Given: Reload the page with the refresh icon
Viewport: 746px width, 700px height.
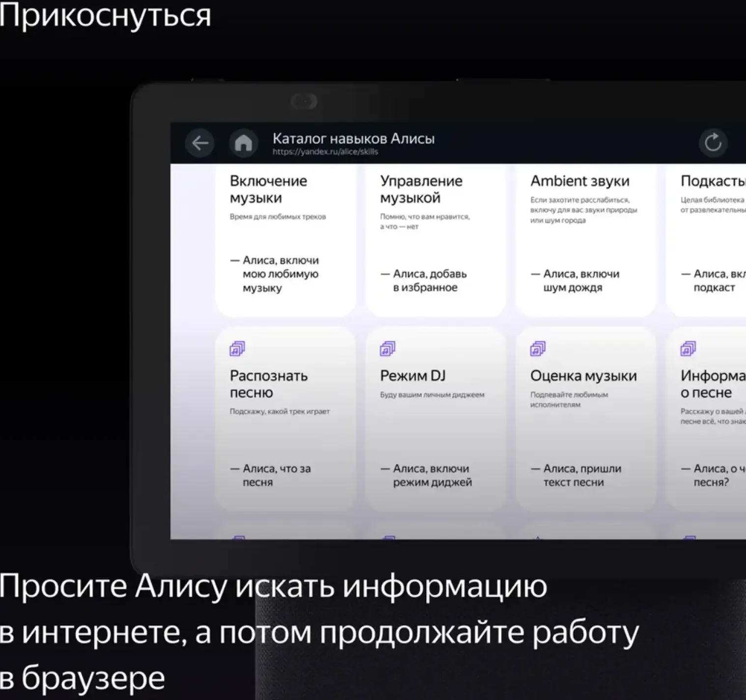Looking at the screenshot, I should click(x=713, y=143).
